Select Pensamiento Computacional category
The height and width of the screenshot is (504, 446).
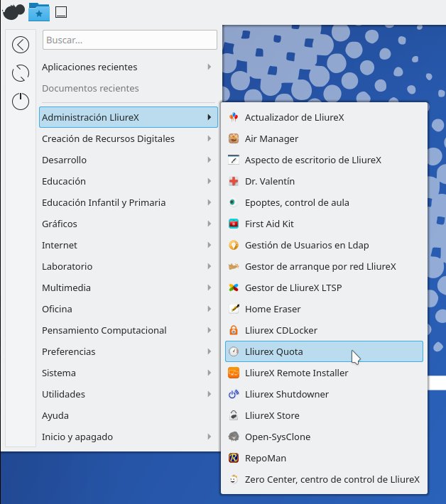pos(129,330)
